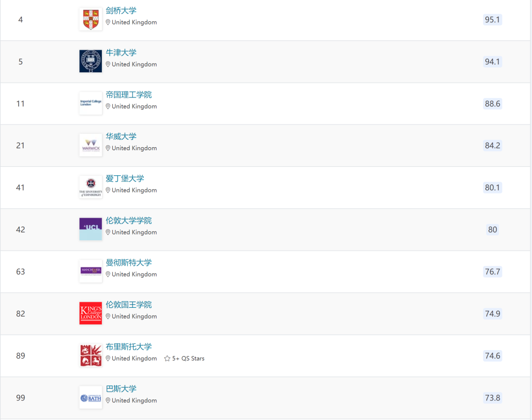Image resolution: width=532 pixels, height=420 pixels.
Task: Click the 88.6 score badge
Action: click(492, 104)
